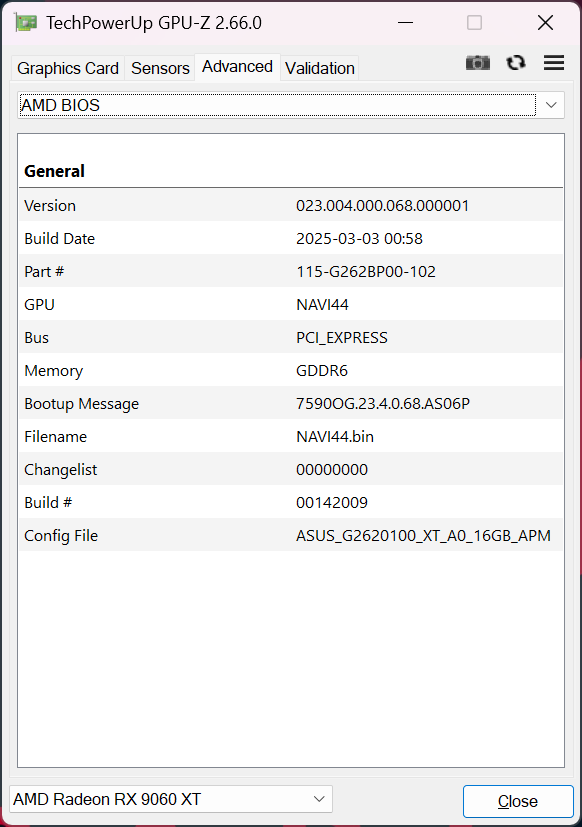The height and width of the screenshot is (827, 582).
Task: Select the Config File row
Action: pyautogui.click(x=291, y=535)
